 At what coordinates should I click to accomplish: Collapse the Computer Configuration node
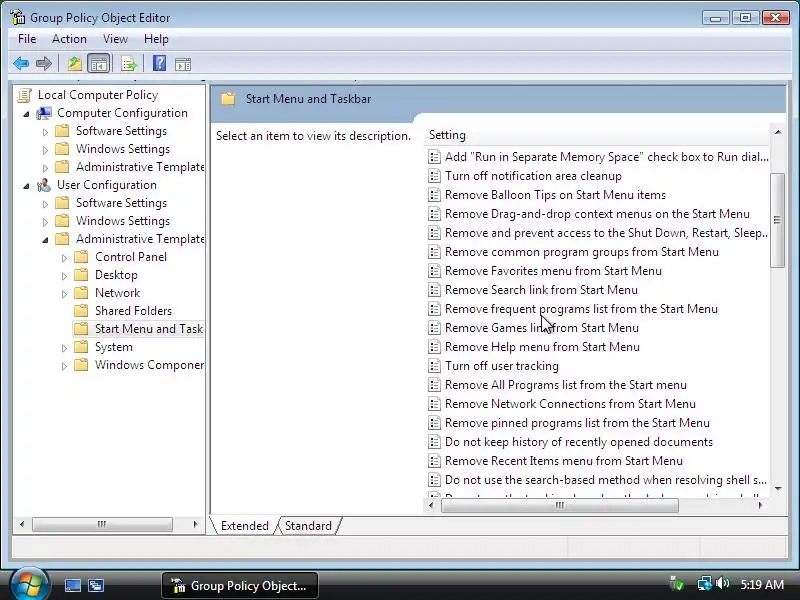click(x=27, y=114)
